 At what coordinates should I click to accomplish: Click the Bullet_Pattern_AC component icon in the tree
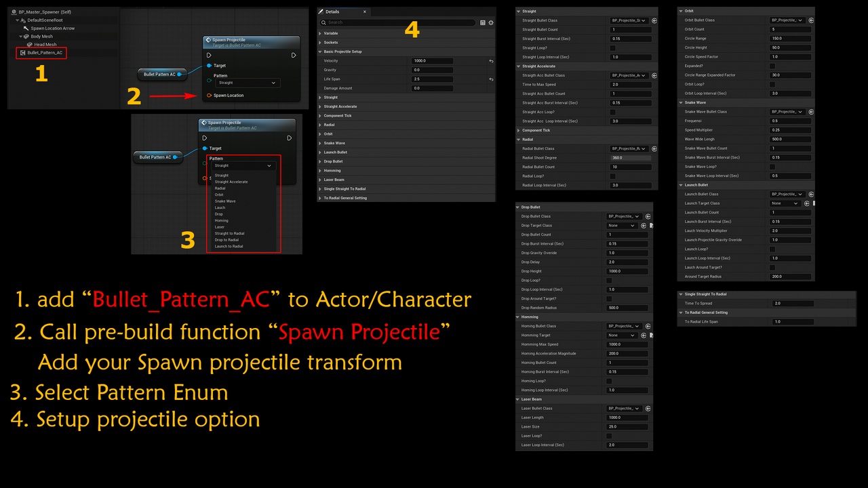[x=23, y=52]
